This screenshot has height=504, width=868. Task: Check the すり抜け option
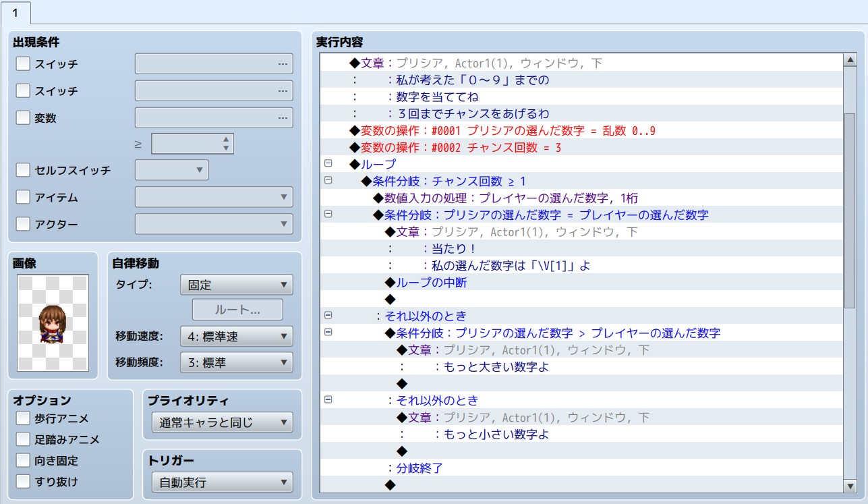[x=24, y=481]
